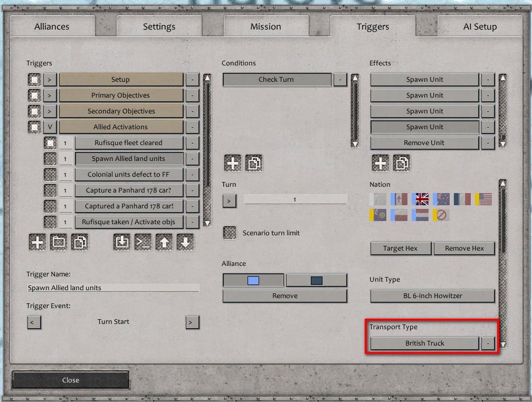Enable the Colonial units defect to FF checkbox
This screenshot has width=532, height=402.
[x=50, y=175]
